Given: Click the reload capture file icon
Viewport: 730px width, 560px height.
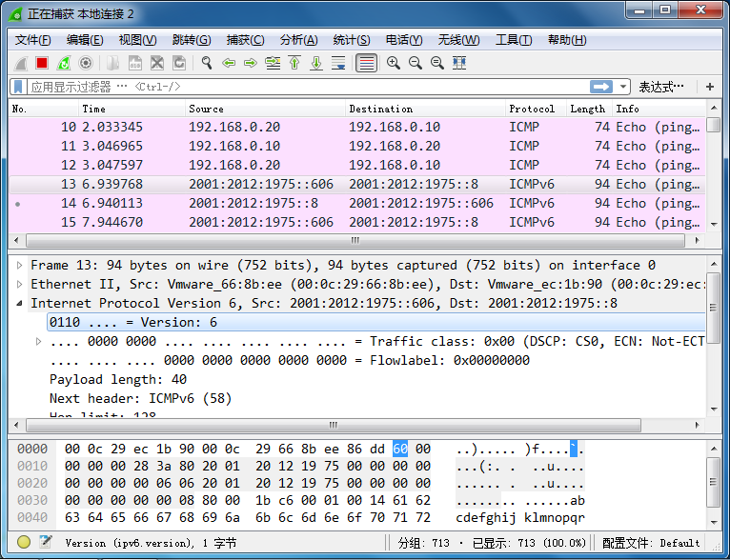Looking at the screenshot, I should (179, 63).
